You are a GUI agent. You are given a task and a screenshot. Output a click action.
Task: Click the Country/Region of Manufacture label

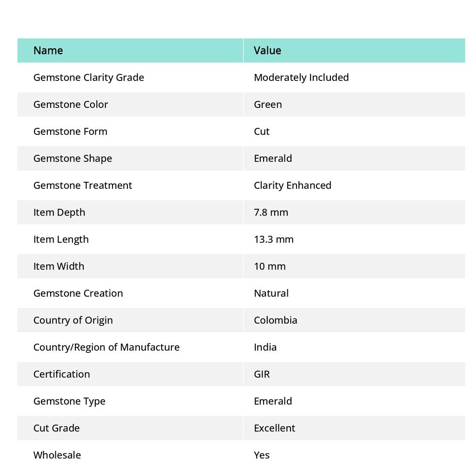click(106, 347)
